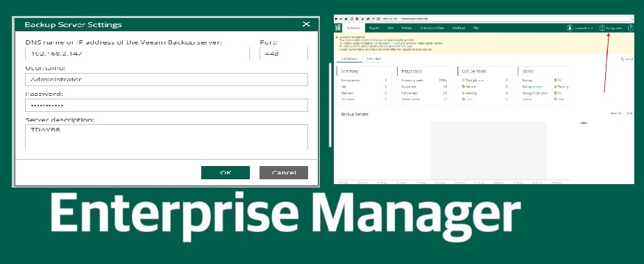Screen dimensions: 644x264
Task: Click the Processing speed row in Image Data
Action: click(424, 80)
